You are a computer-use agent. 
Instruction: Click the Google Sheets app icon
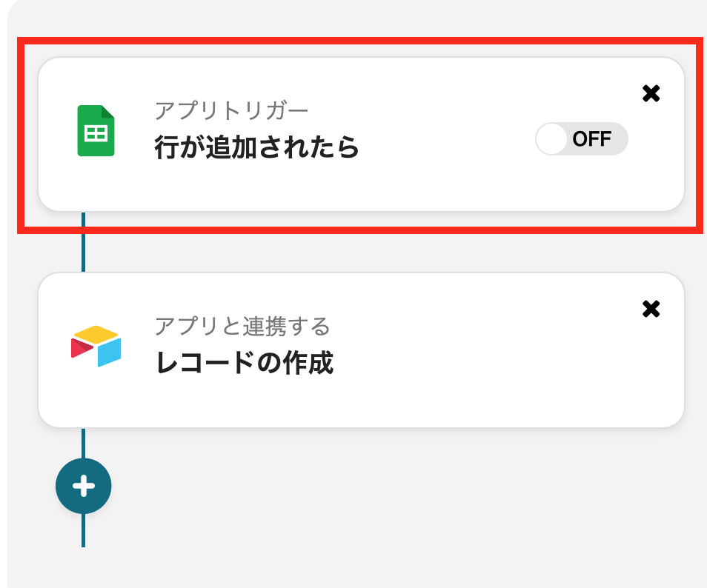(96, 131)
